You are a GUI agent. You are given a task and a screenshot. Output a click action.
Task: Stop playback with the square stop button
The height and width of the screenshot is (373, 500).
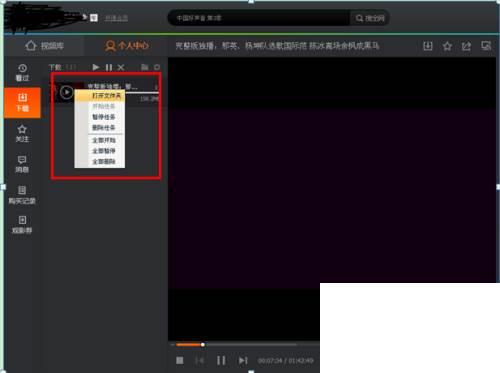click(180, 361)
